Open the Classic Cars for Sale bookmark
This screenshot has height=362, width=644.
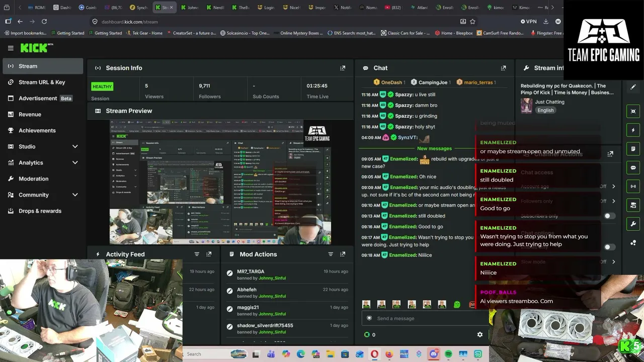(406, 33)
